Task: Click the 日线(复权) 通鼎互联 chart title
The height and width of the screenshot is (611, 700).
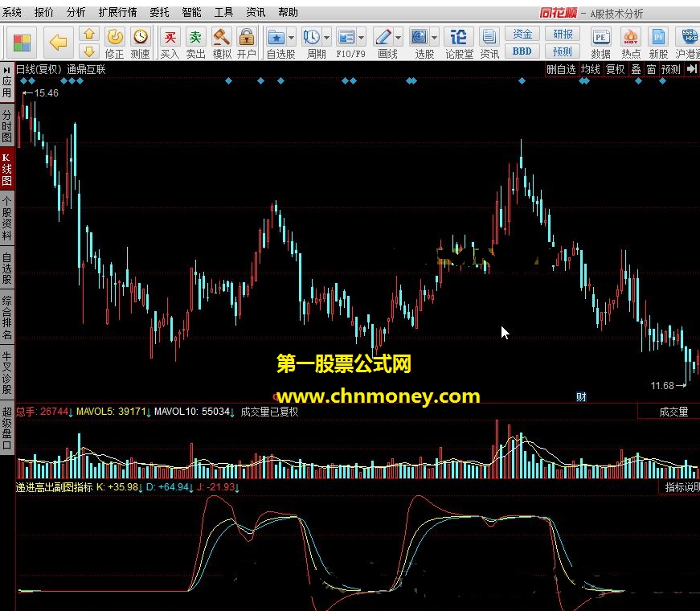Action: coord(61,69)
